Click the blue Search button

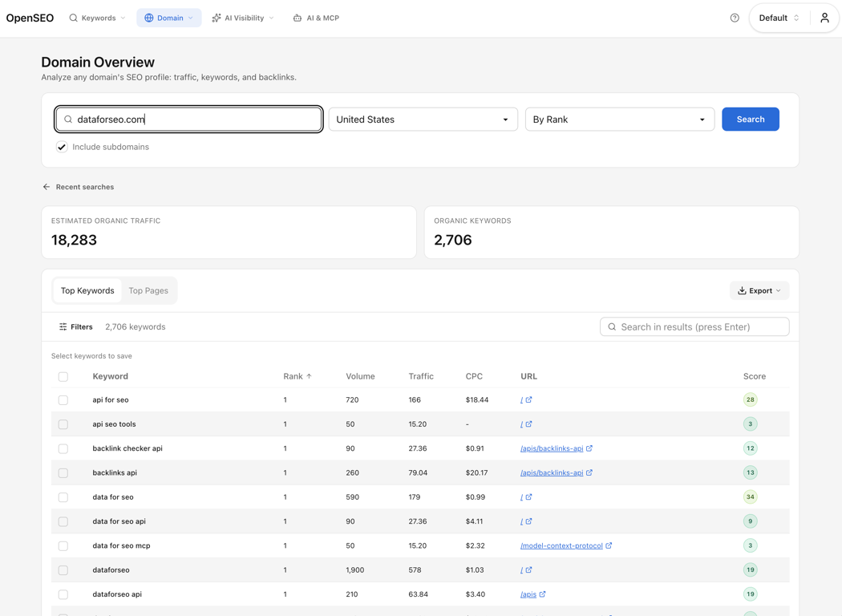[750, 120]
